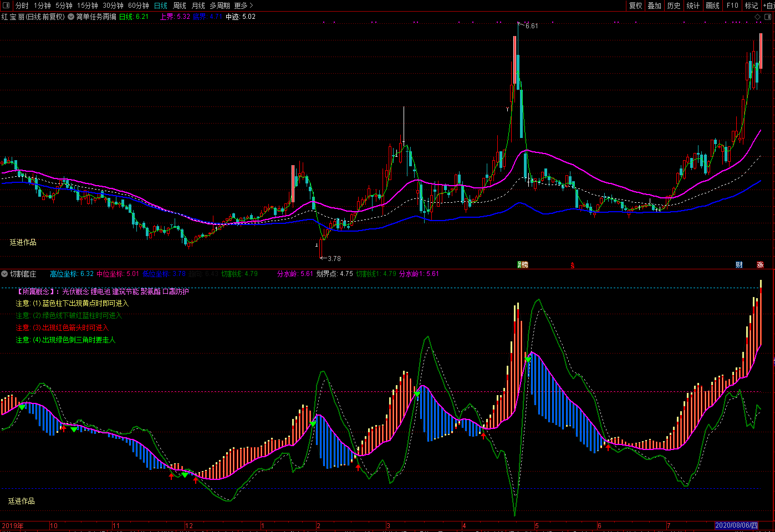Click the 榜 ranking marker icon

[523, 265]
